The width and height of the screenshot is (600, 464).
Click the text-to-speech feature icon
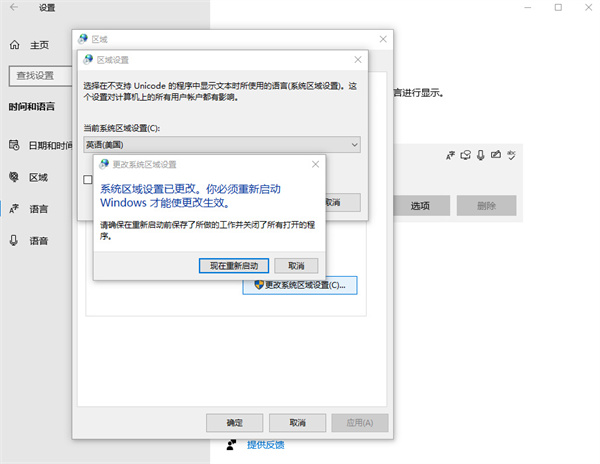(466, 155)
